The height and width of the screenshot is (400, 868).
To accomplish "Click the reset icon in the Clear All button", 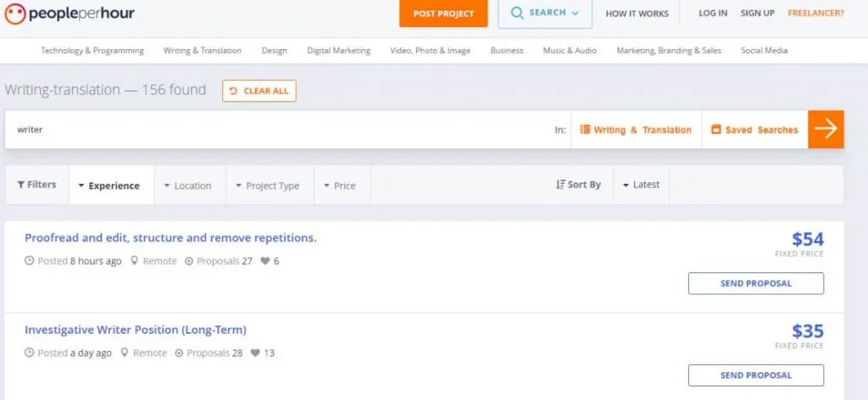I will 233,92.
